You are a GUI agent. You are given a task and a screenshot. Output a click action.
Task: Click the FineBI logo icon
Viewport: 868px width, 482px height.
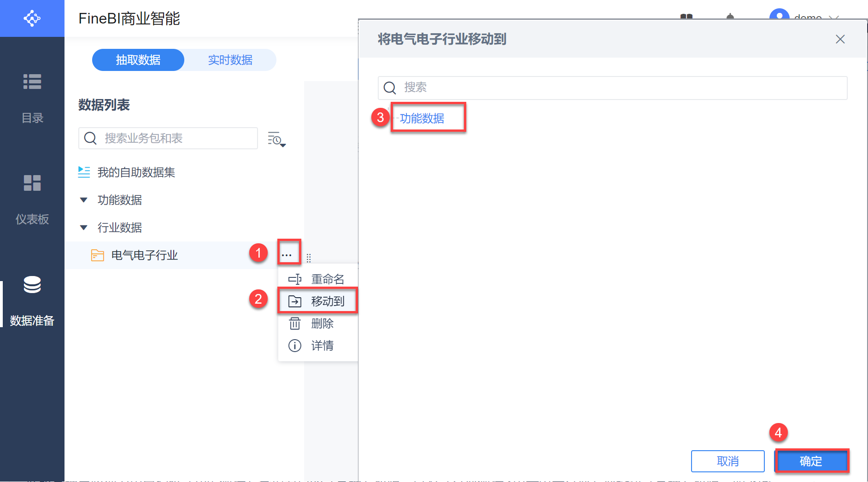[32, 18]
